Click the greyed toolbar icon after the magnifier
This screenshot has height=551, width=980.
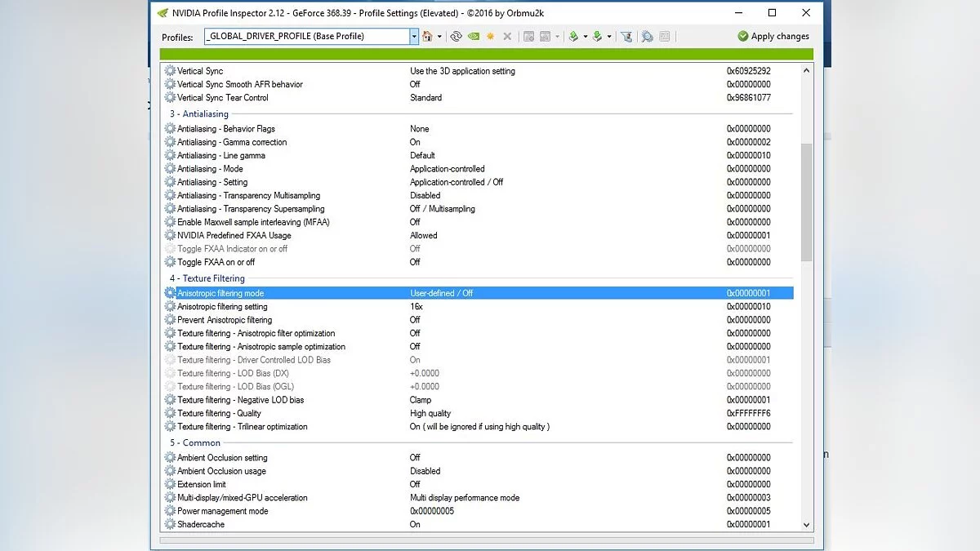tap(665, 36)
